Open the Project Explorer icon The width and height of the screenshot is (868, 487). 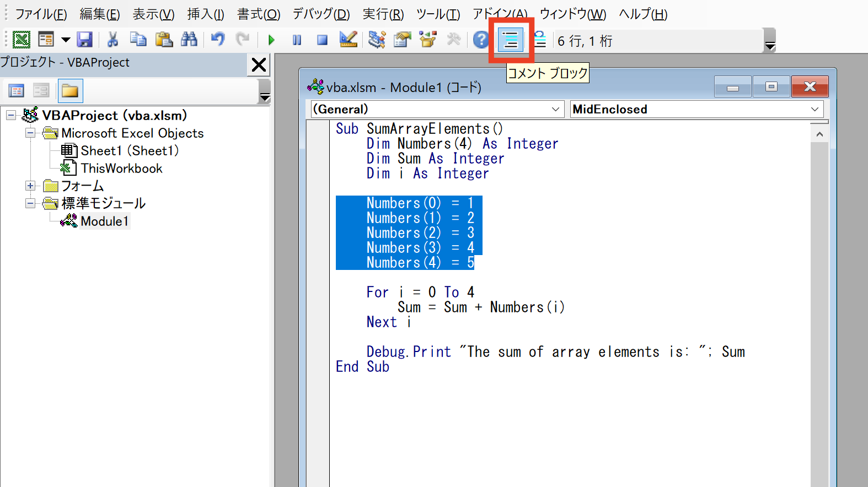(x=377, y=40)
